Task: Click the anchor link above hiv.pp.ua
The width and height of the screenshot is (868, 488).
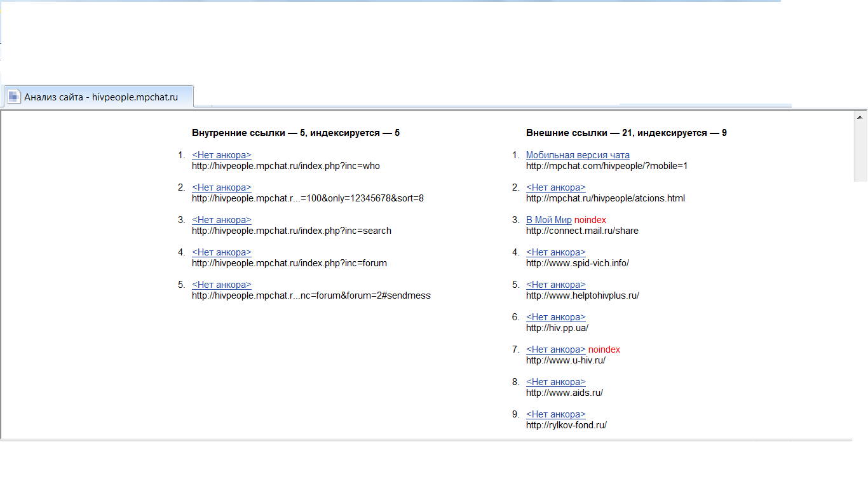Action: point(555,317)
